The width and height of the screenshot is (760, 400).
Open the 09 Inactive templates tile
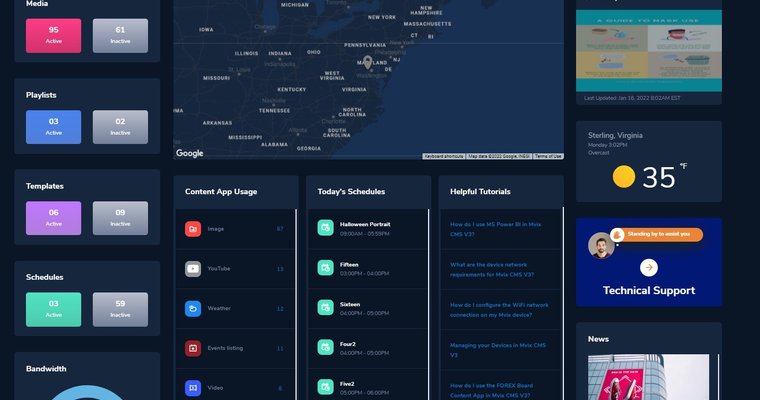click(120, 217)
